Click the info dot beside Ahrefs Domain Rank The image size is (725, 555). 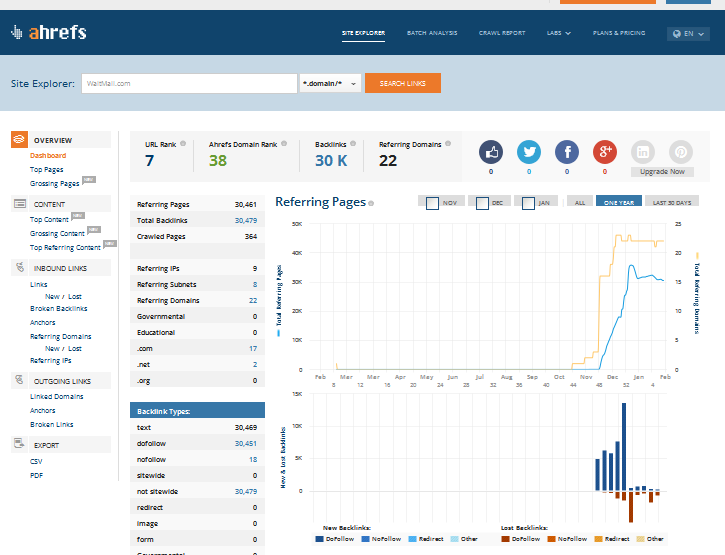[x=284, y=143]
